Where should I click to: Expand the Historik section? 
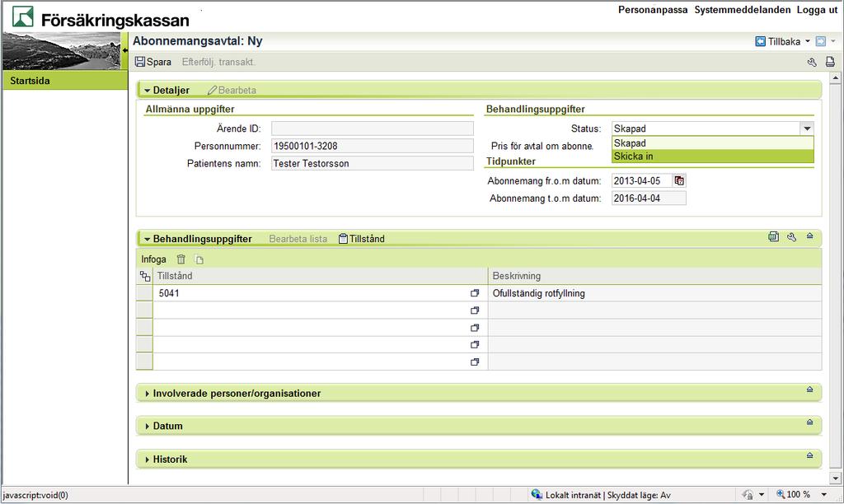coord(147,460)
